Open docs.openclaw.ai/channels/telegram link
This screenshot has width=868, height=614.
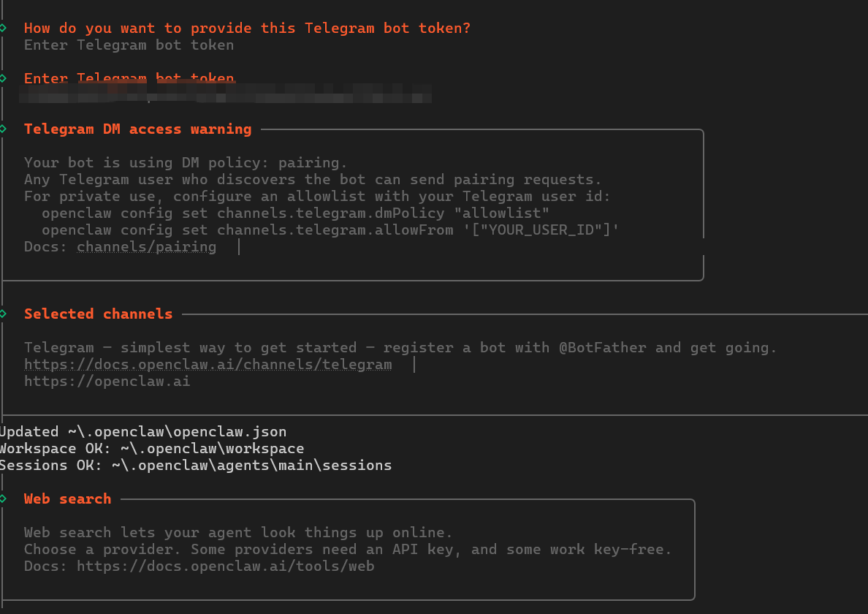[x=208, y=364]
